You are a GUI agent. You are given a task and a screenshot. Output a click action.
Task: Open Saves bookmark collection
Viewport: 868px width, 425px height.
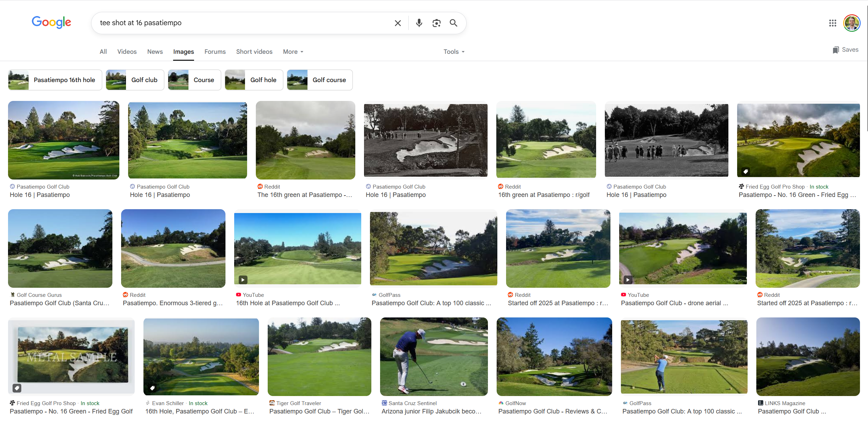click(x=845, y=50)
